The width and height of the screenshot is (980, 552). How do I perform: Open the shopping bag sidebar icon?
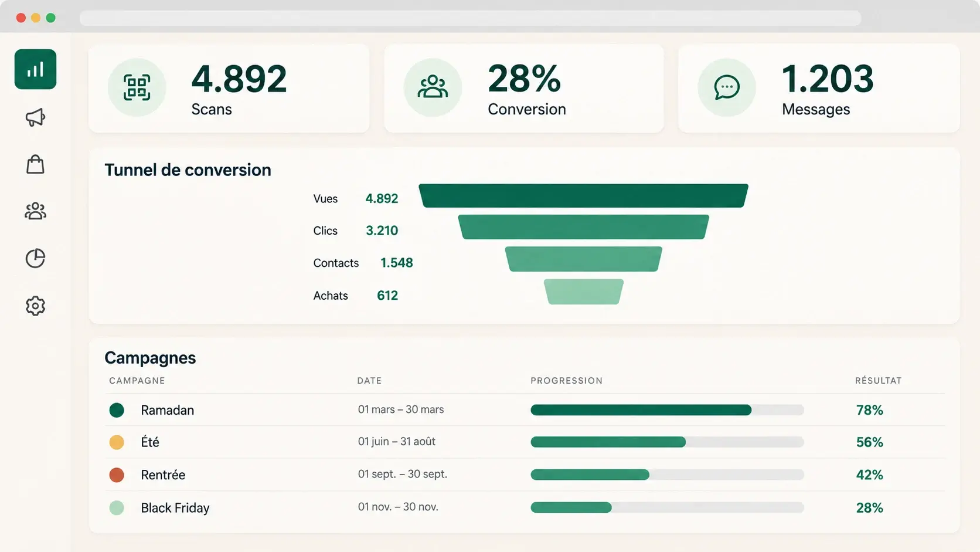click(35, 164)
